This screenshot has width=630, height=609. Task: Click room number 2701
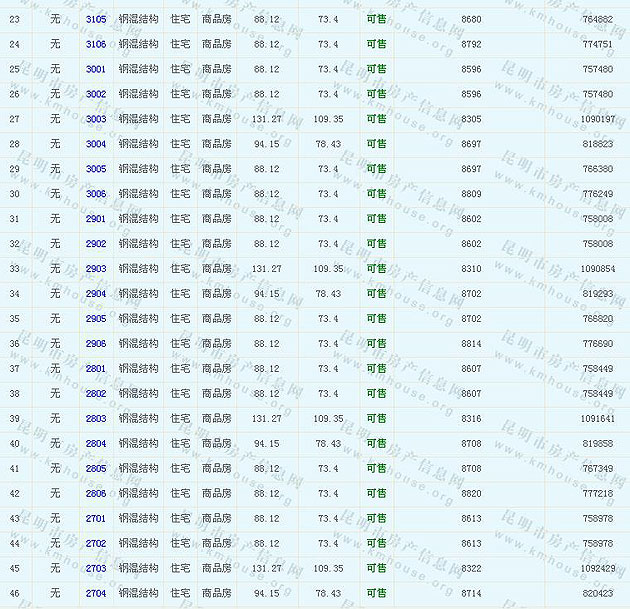point(96,519)
